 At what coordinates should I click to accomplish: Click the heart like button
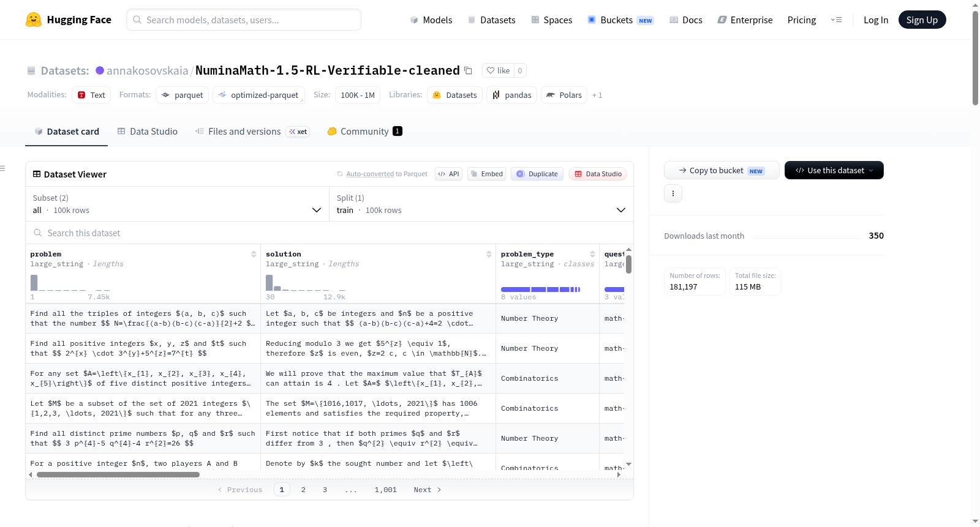pos(498,70)
